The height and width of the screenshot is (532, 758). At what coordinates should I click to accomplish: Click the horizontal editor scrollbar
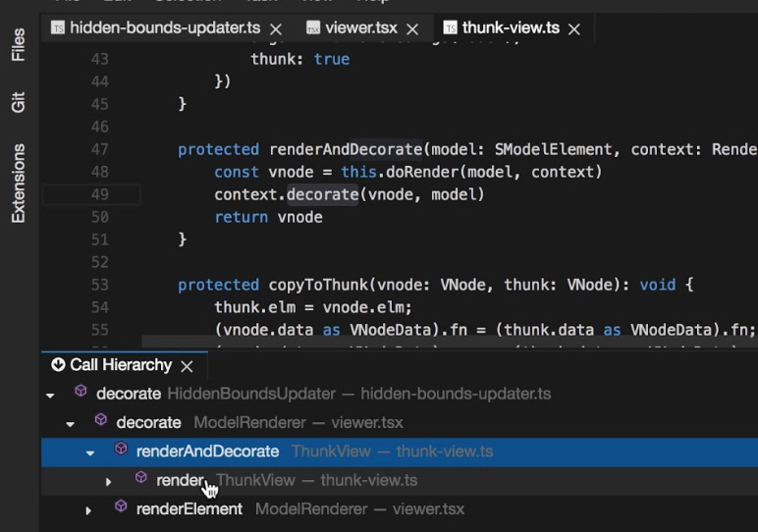pyautogui.click(x=450, y=343)
